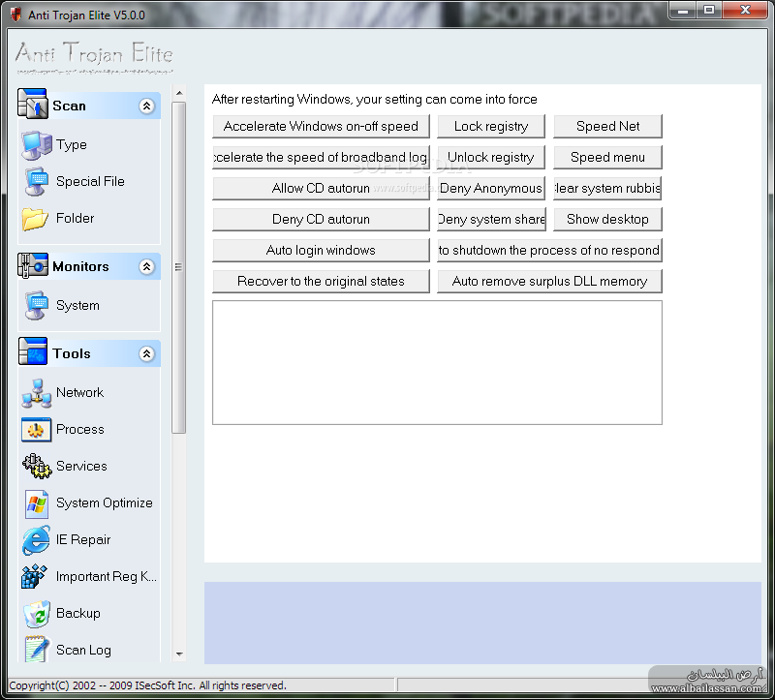Click the Lock registry button
The image size is (775, 700).
click(491, 127)
